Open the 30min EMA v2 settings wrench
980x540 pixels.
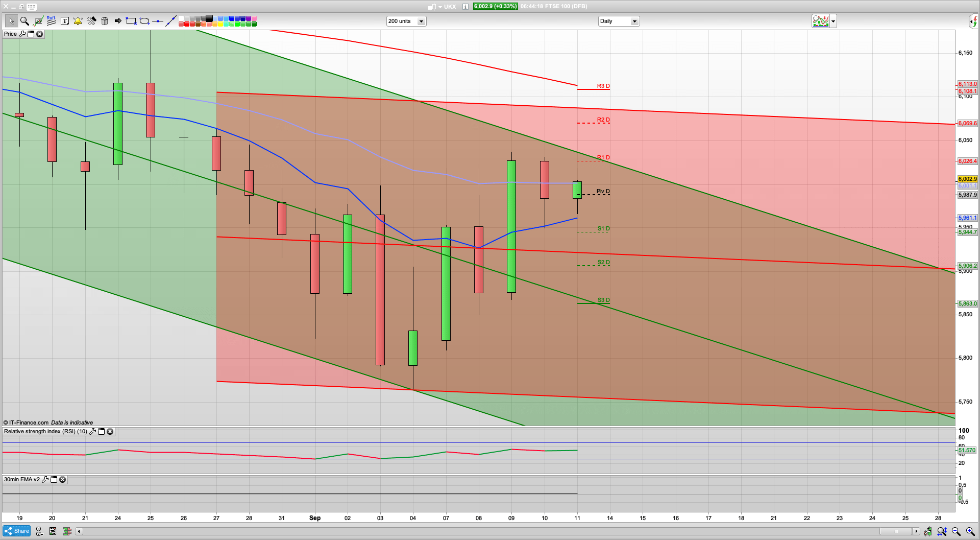click(x=45, y=480)
